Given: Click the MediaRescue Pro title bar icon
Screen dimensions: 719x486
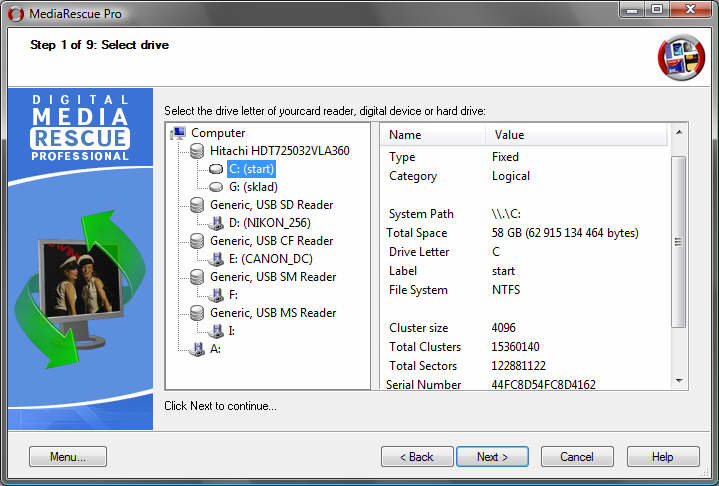Looking at the screenshot, I should (x=14, y=11).
